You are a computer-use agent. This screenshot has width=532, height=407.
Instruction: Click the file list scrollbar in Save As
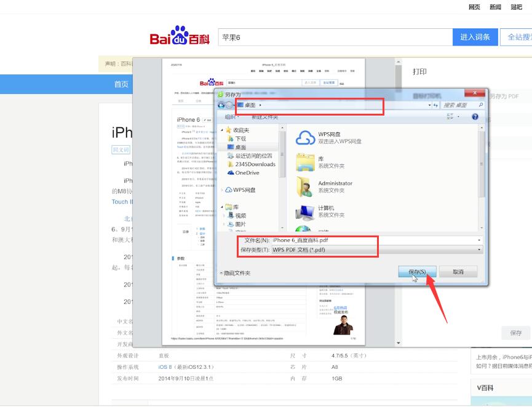(481, 164)
